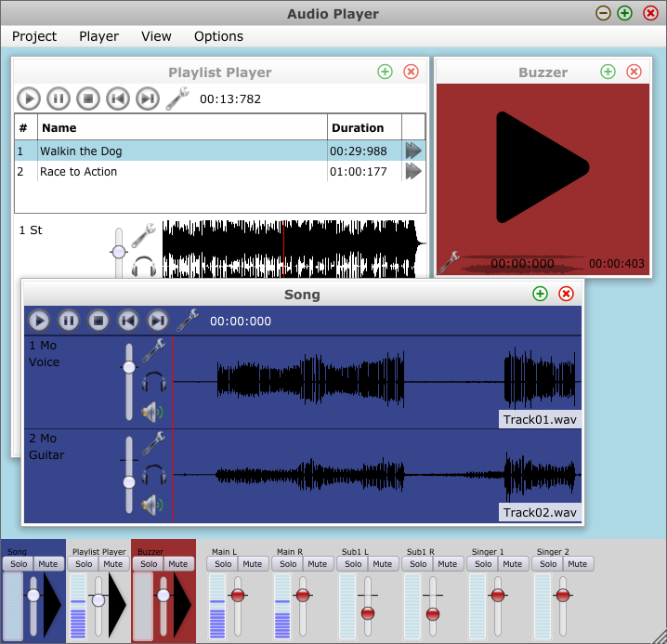
Task: Toggle headphones on playlist track 1 St
Action: (x=144, y=267)
